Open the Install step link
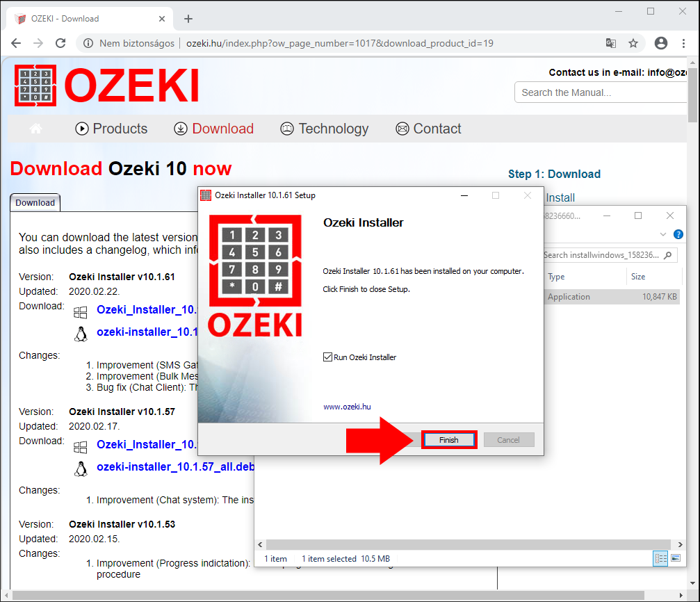 click(x=560, y=197)
